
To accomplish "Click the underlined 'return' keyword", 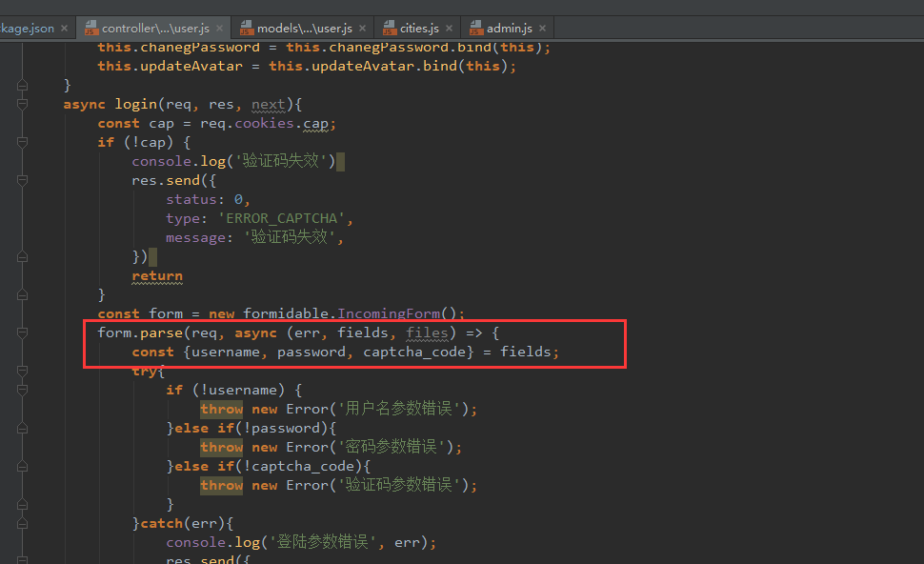I will [157, 276].
